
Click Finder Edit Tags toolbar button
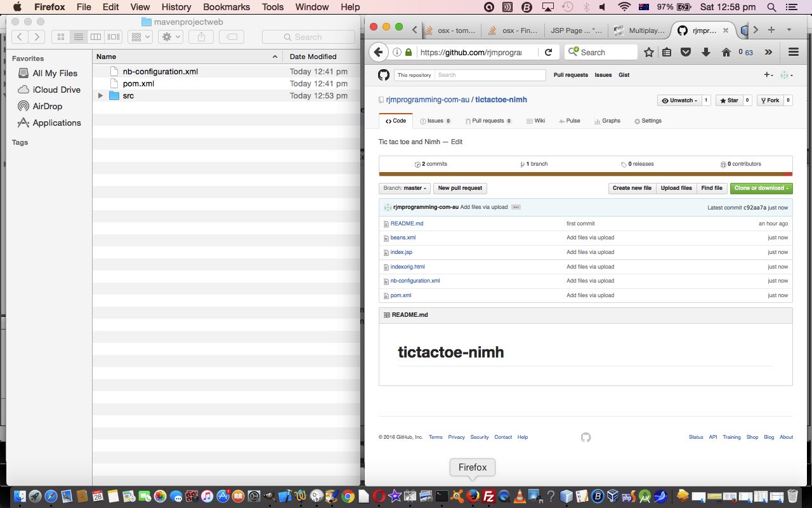[232, 37]
